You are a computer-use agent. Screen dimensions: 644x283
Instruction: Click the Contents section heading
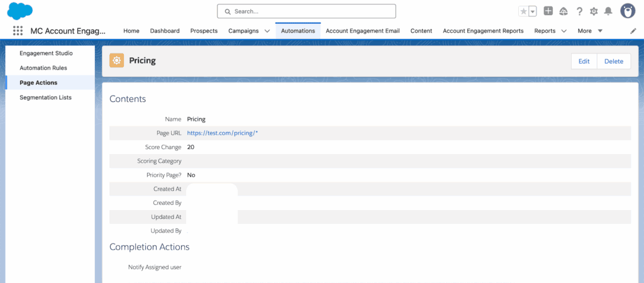(128, 99)
